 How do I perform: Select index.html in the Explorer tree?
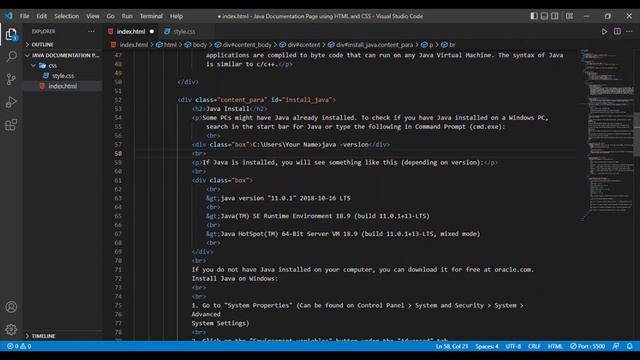(62, 86)
